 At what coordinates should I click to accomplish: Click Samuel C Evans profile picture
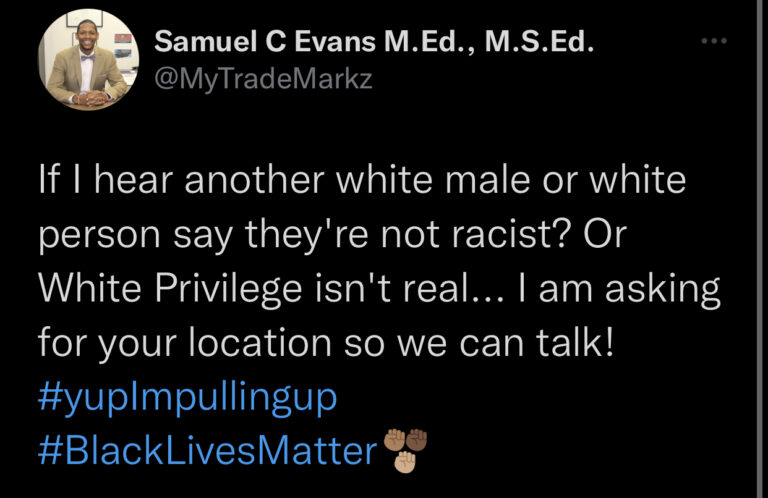coord(88,59)
